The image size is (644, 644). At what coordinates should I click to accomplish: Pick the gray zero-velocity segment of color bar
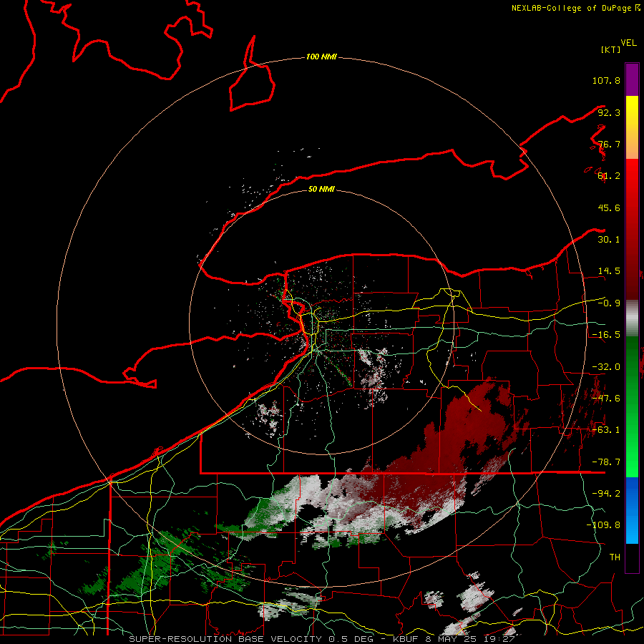pos(632,318)
